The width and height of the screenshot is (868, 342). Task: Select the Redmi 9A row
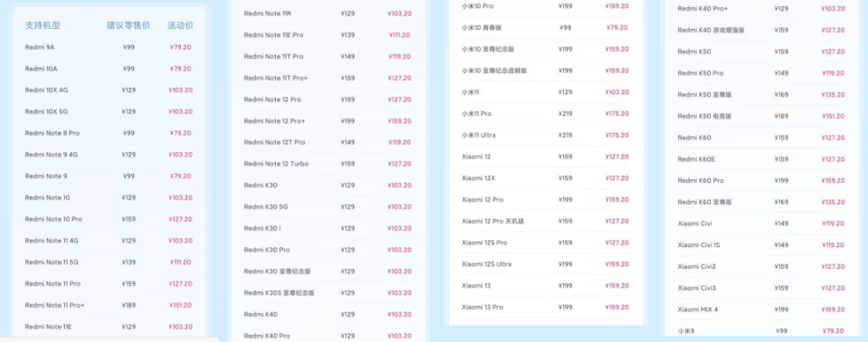pyautogui.click(x=108, y=47)
